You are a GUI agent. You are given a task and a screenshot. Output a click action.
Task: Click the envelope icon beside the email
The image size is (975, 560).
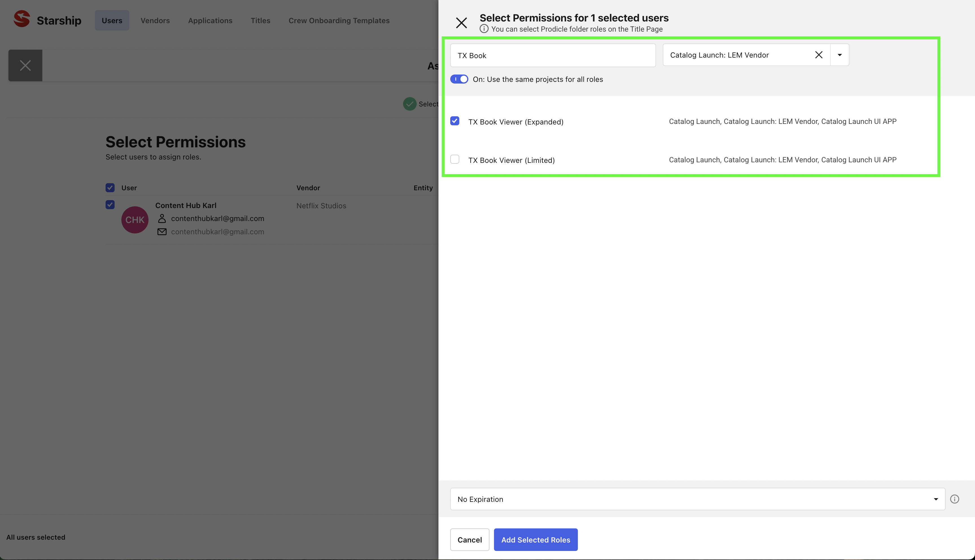[162, 232]
